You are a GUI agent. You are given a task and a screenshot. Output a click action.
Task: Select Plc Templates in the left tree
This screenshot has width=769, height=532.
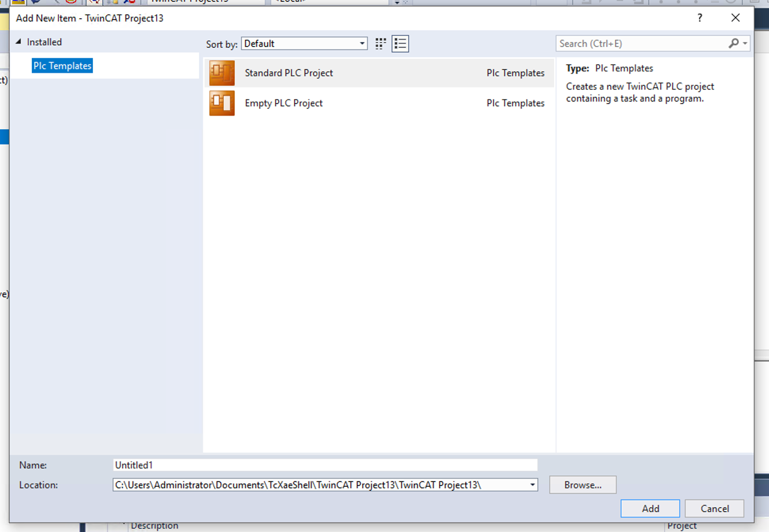[x=62, y=66]
